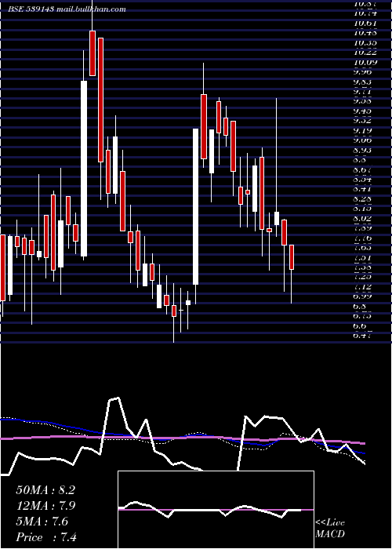The height and width of the screenshot is (549, 392).
Task: Click the <<Live MACD label
Action: coord(330,528)
